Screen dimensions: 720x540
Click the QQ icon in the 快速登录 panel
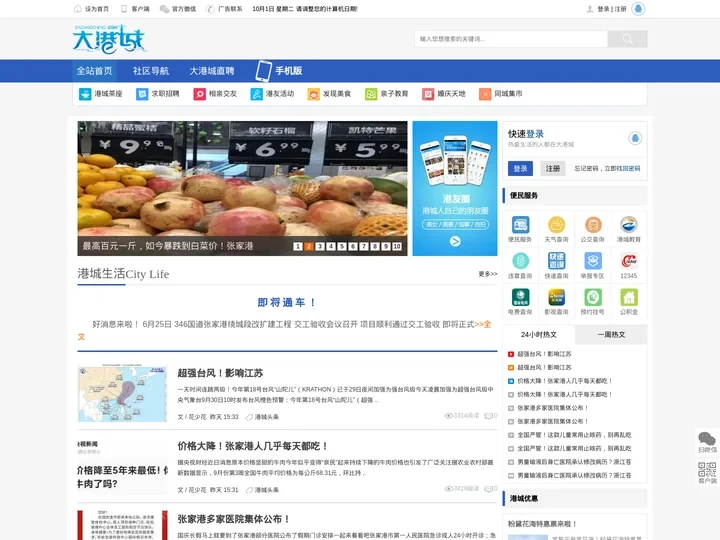635,138
